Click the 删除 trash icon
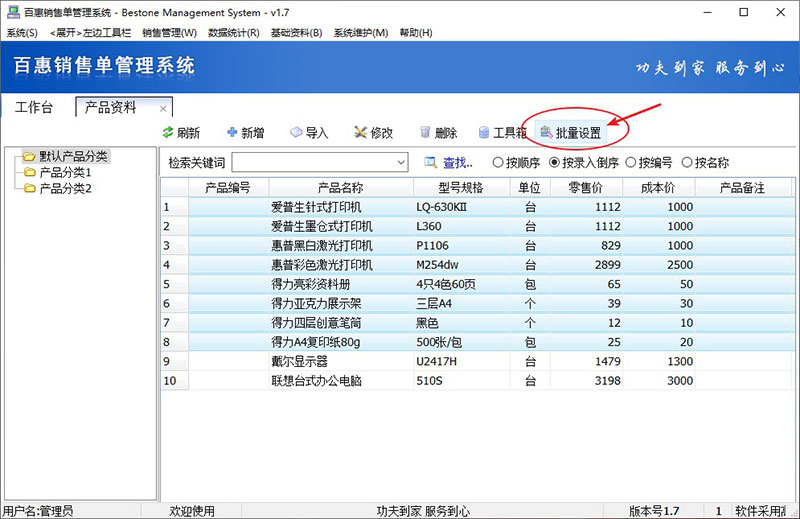The width and height of the screenshot is (800, 519). tap(425, 133)
